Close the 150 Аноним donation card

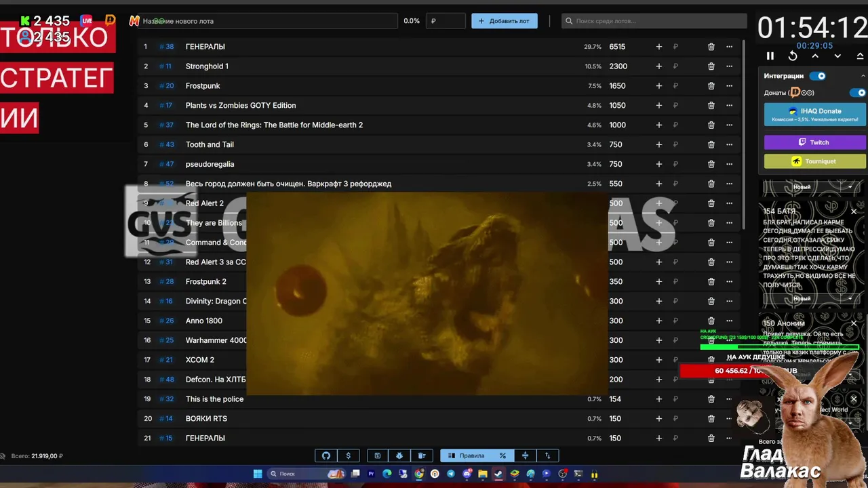[x=854, y=323]
